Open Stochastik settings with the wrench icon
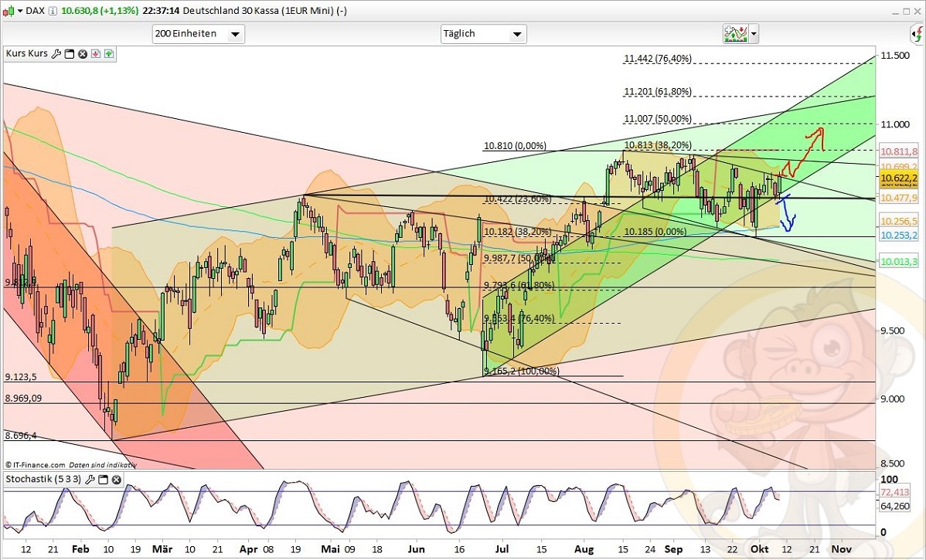The height and width of the screenshot is (560, 926). point(91,479)
